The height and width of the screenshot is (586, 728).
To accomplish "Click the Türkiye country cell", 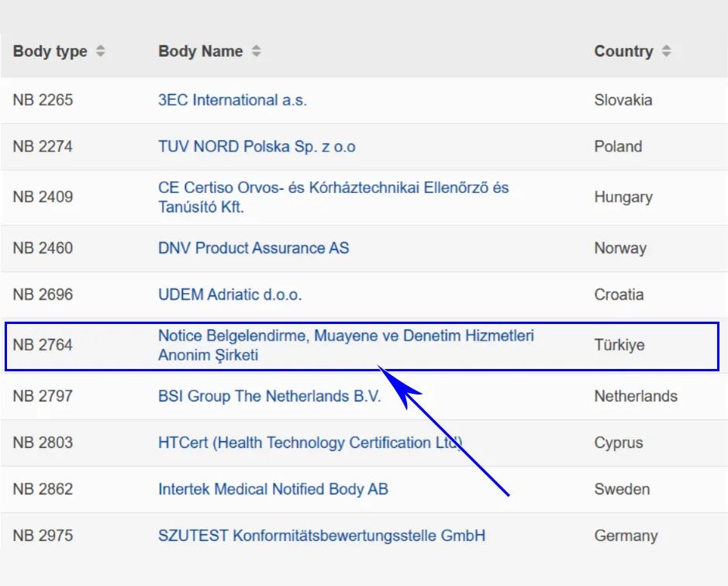I will coord(619,346).
